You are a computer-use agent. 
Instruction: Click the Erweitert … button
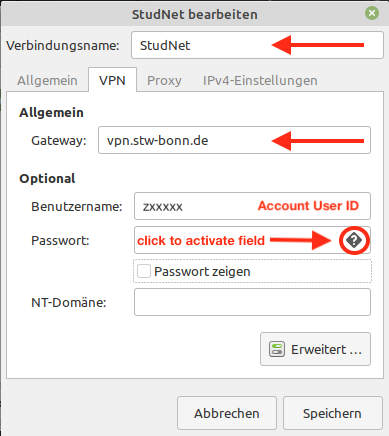click(315, 349)
